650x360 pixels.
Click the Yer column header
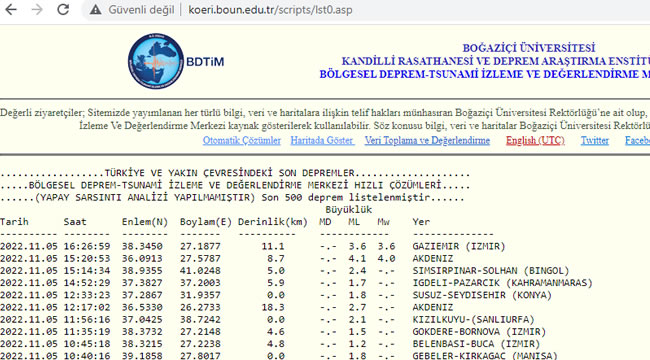pos(421,222)
